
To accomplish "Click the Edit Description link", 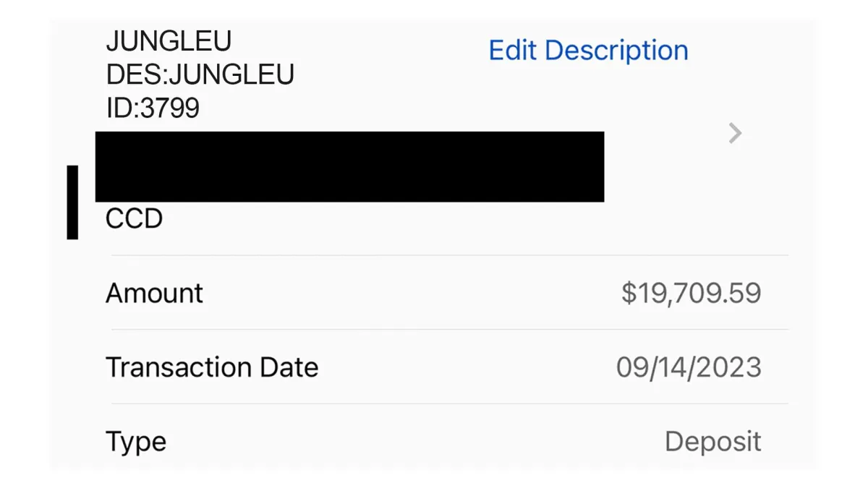I will (x=588, y=51).
